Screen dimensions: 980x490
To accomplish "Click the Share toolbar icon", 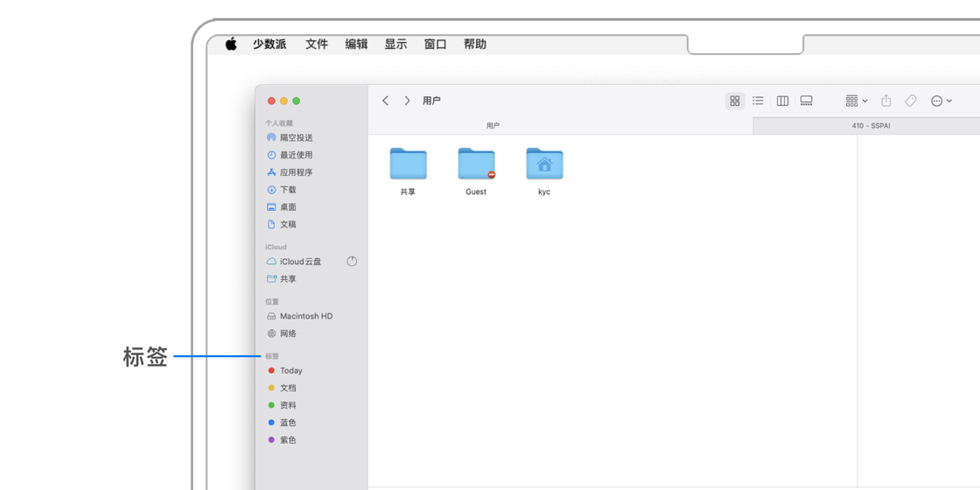I will click(885, 101).
